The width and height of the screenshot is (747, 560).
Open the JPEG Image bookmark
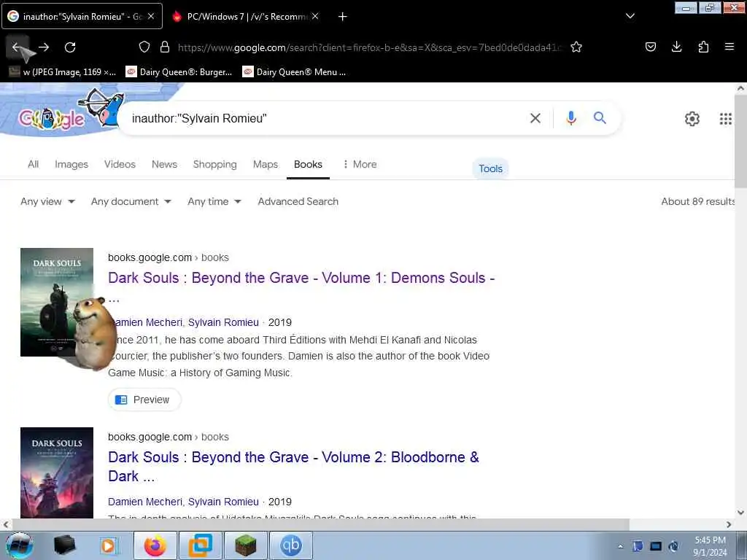[x=63, y=72]
